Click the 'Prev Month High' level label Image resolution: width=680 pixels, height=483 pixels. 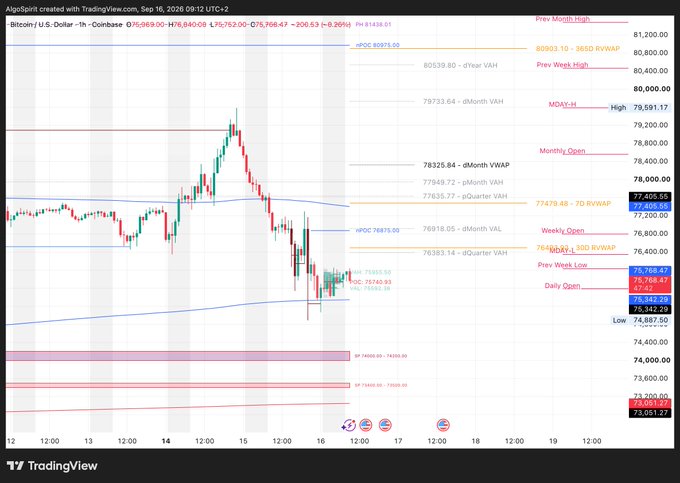pos(562,19)
